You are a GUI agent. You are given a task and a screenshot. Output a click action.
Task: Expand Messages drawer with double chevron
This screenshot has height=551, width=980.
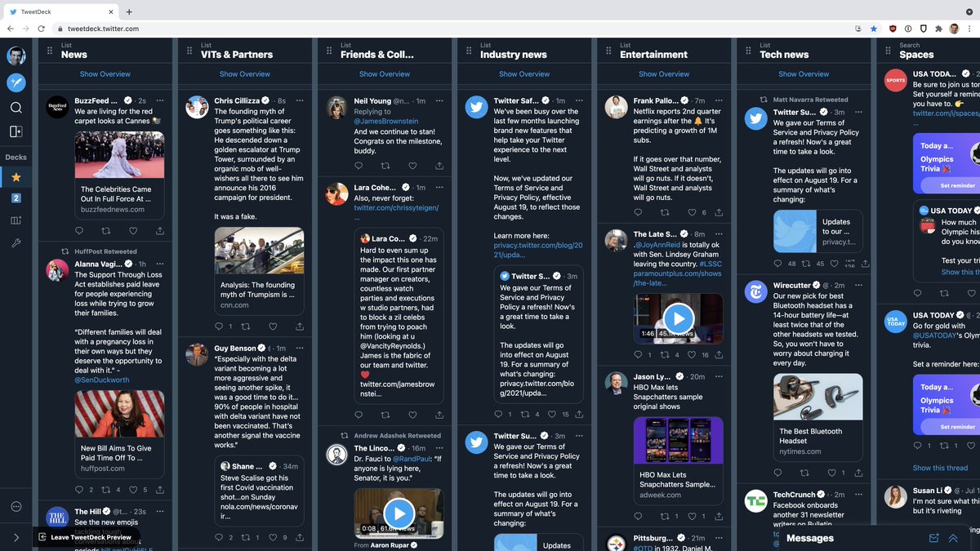[953, 538]
